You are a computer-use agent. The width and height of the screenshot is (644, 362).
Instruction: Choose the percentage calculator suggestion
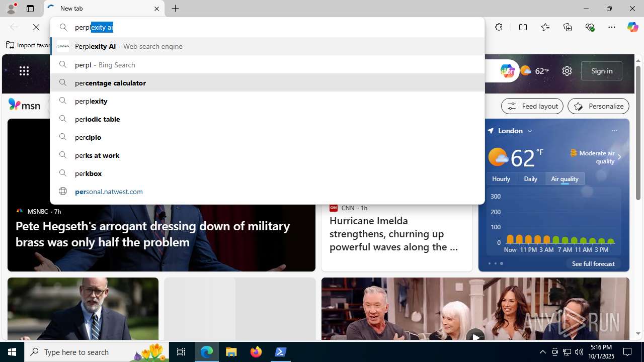click(267, 82)
